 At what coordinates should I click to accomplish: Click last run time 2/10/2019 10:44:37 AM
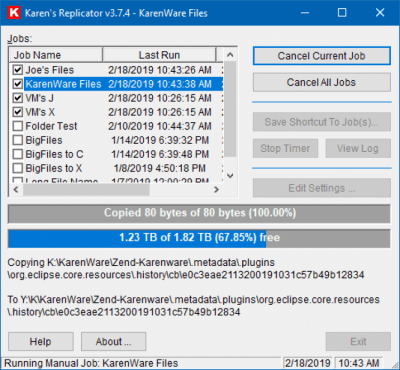click(x=160, y=126)
